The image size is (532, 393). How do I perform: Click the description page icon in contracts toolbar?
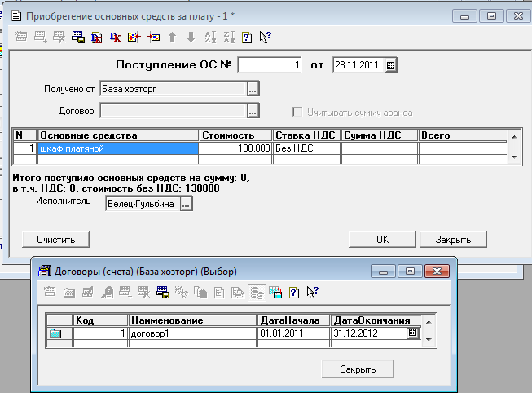click(219, 292)
